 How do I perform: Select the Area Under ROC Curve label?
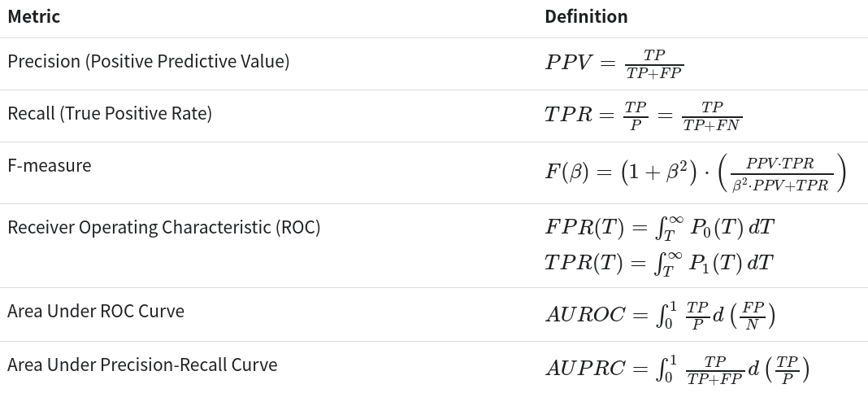[96, 311]
